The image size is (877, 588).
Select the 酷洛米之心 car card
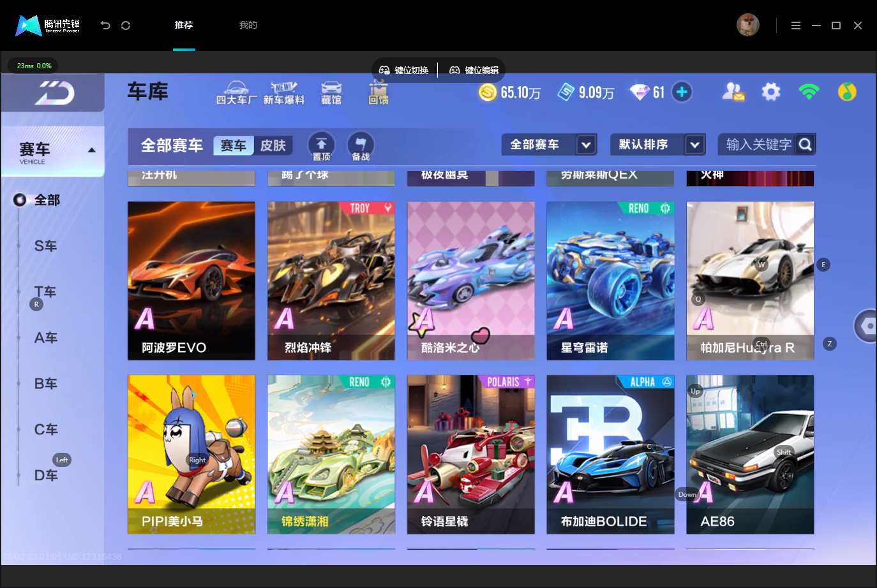pyautogui.click(x=471, y=281)
